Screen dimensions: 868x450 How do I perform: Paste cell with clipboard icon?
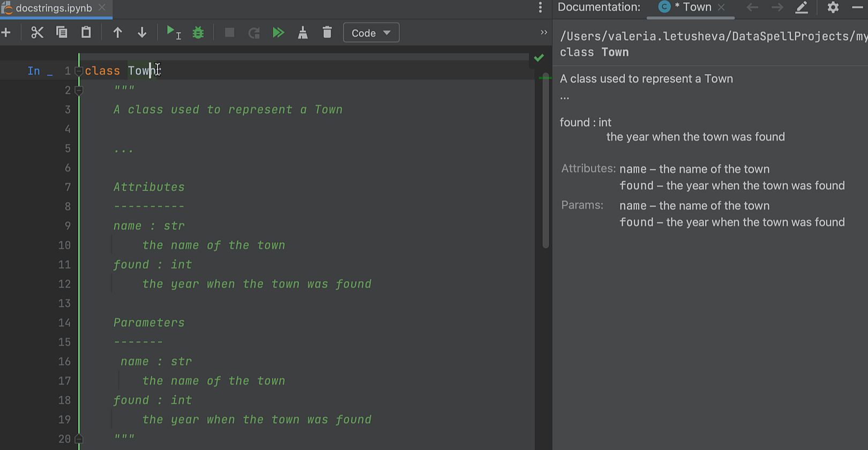pyautogui.click(x=86, y=33)
